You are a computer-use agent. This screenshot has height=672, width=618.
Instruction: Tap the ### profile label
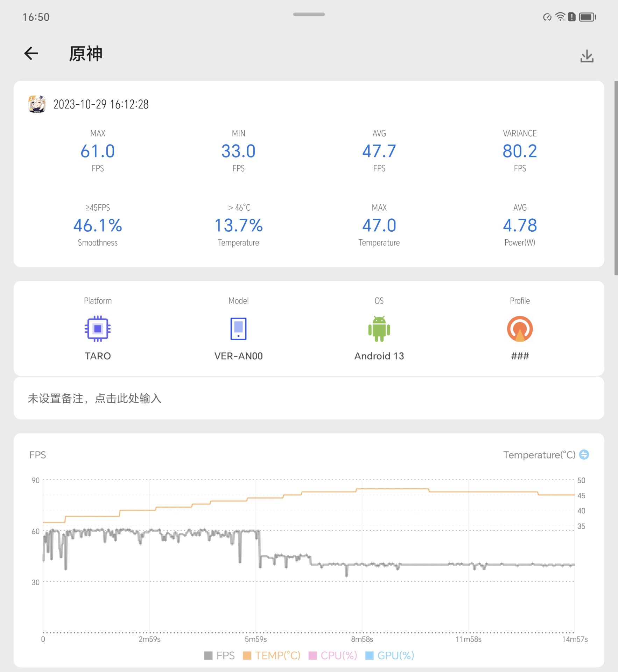click(520, 356)
